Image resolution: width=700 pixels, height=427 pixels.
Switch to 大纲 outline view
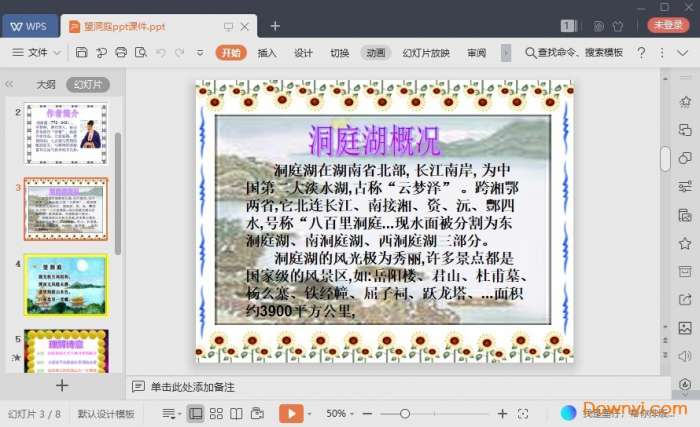46,84
